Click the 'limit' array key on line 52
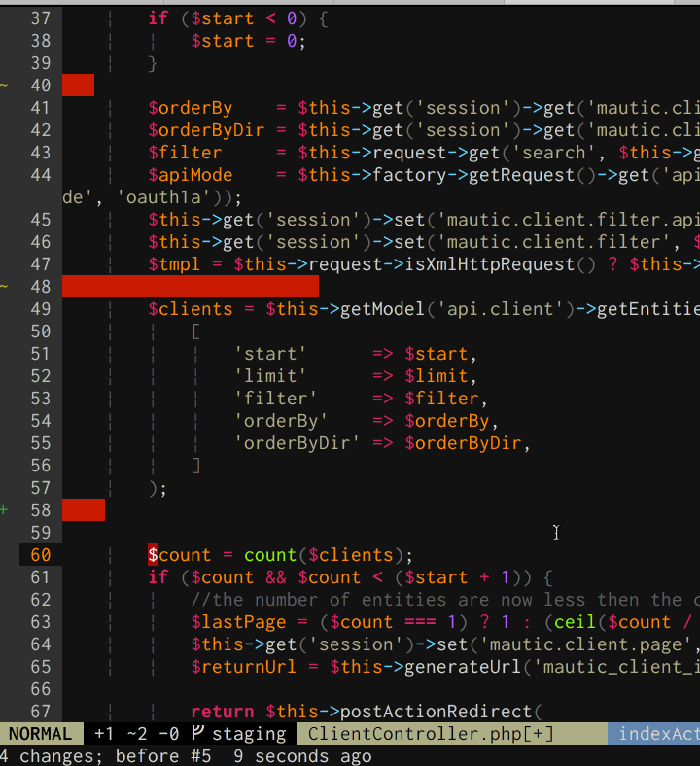Image resolution: width=700 pixels, height=766 pixels. pyautogui.click(x=270, y=376)
